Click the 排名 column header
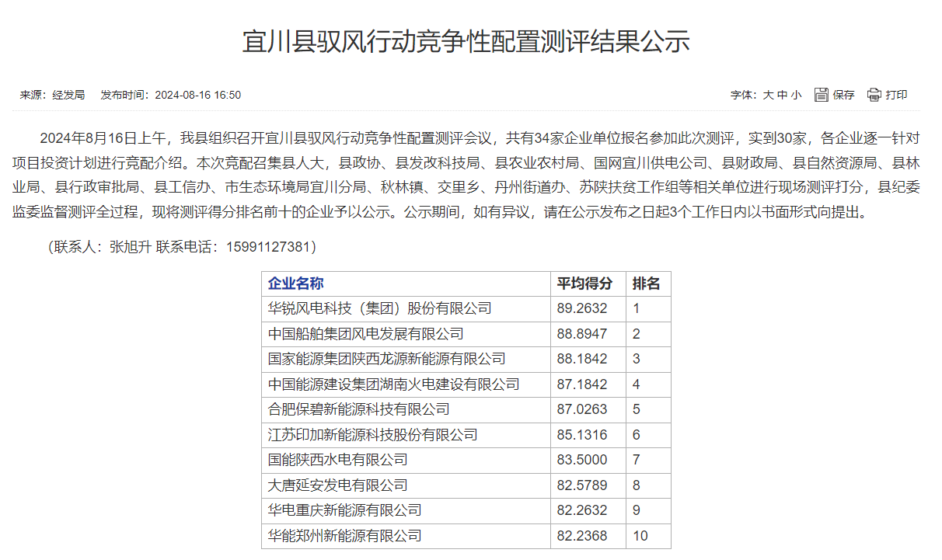Screen dimensions: 942x560 pyautogui.click(x=647, y=283)
